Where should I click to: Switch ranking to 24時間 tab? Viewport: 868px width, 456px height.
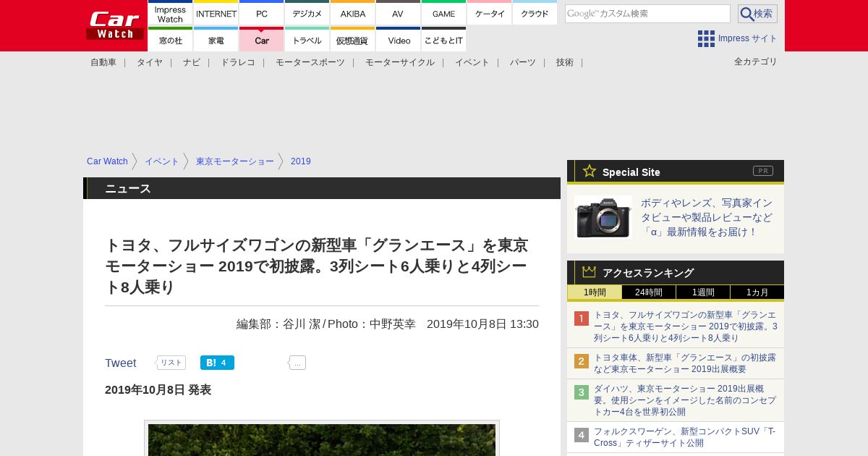(x=649, y=292)
